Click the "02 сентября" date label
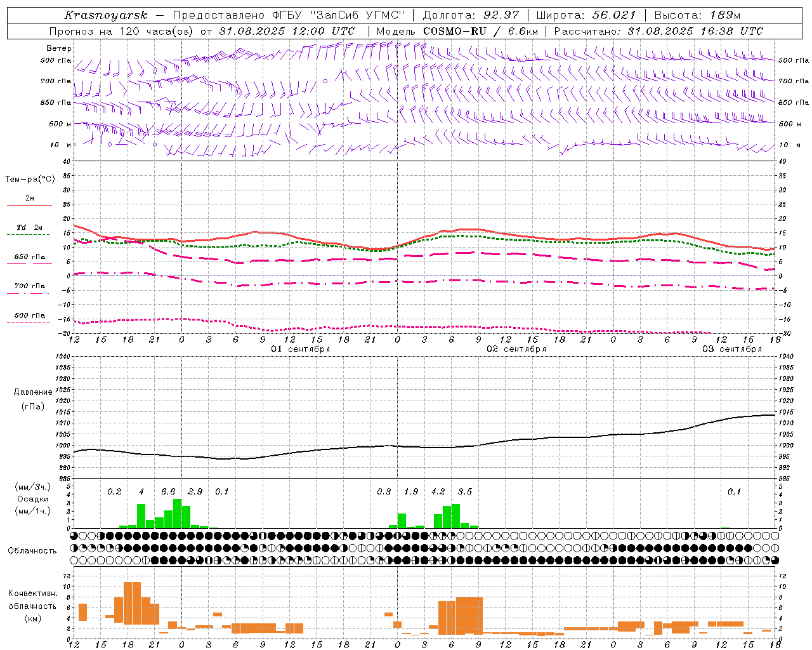 [516, 349]
